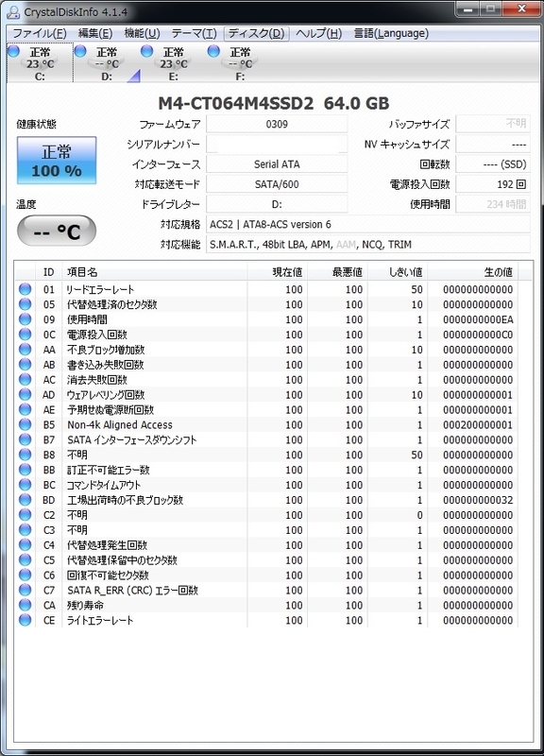
Task: Select raw value 0000000000EA
Action: pos(478,319)
